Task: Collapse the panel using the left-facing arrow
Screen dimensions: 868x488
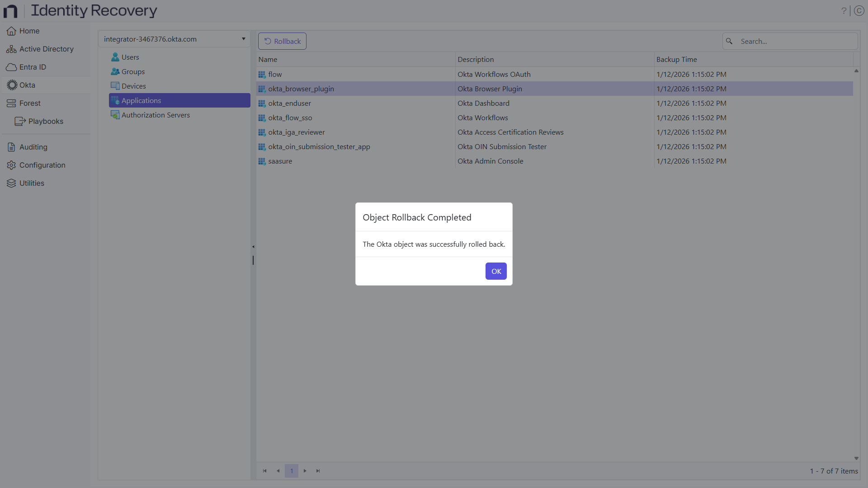Action: pos(253,247)
